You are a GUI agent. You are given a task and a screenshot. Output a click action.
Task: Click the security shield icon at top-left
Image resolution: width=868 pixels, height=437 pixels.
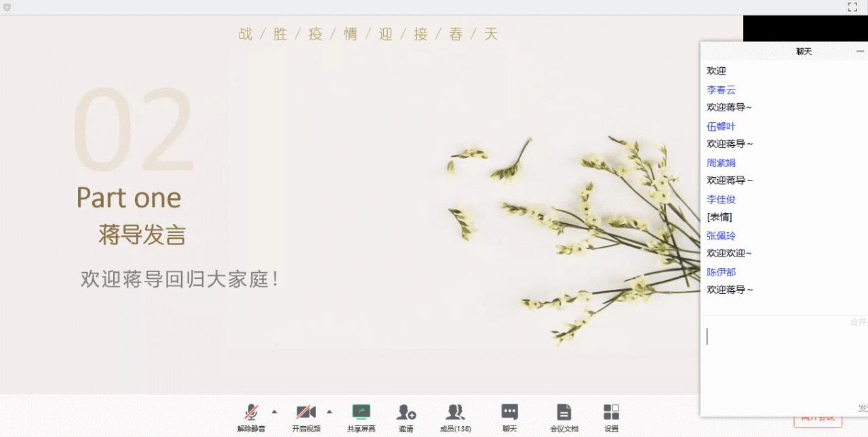click(7, 7)
